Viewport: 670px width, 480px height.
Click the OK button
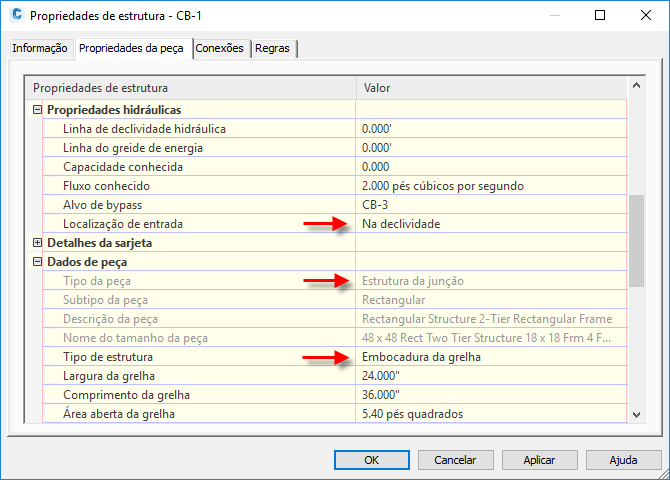(x=372, y=460)
